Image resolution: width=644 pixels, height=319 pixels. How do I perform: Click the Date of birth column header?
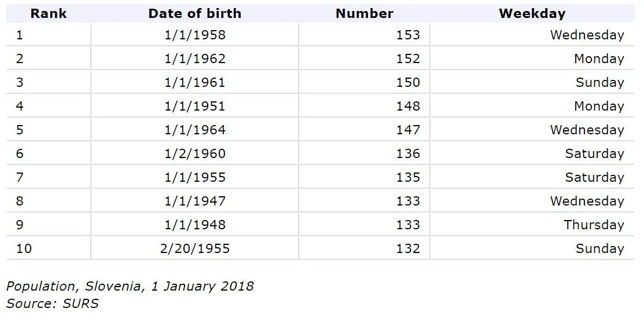click(194, 13)
